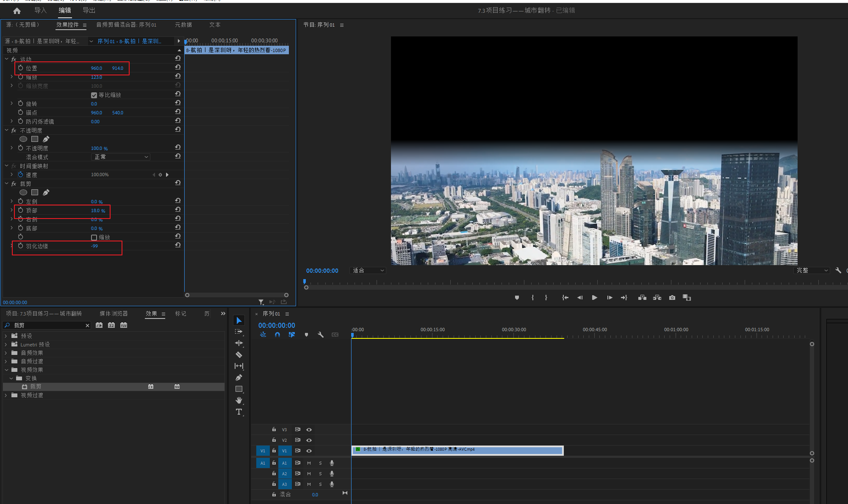
Task: Toggle the 等比缩放 uniform scale checkbox
Action: click(94, 95)
